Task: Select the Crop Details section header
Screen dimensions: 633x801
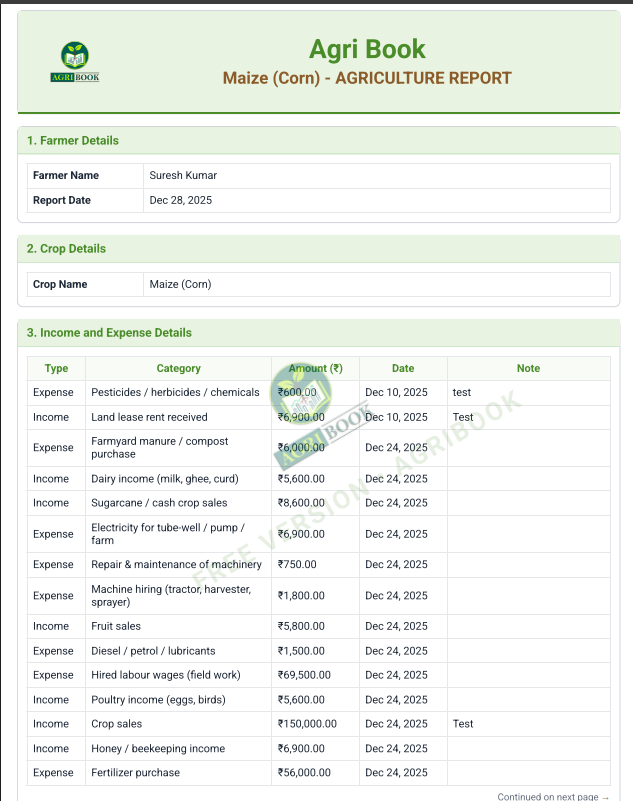Action: pos(66,249)
